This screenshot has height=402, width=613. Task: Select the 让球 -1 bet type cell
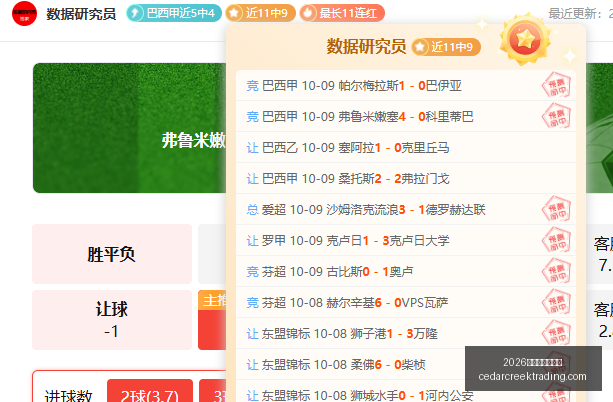point(112,320)
